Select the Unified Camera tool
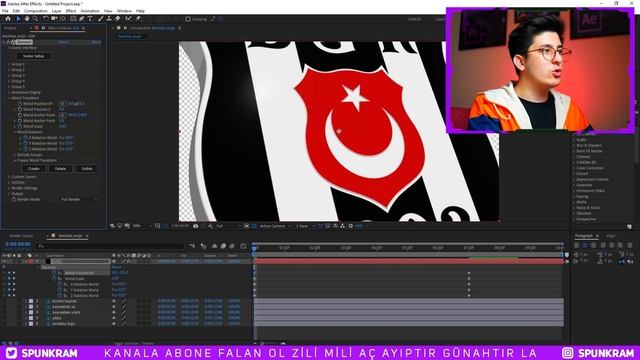 [x=54, y=19]
